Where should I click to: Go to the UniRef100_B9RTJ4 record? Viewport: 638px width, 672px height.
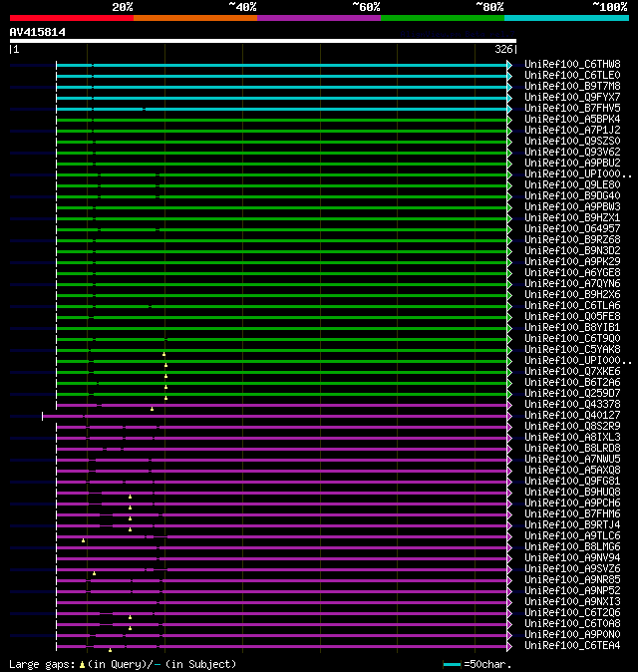coord(572,525)
